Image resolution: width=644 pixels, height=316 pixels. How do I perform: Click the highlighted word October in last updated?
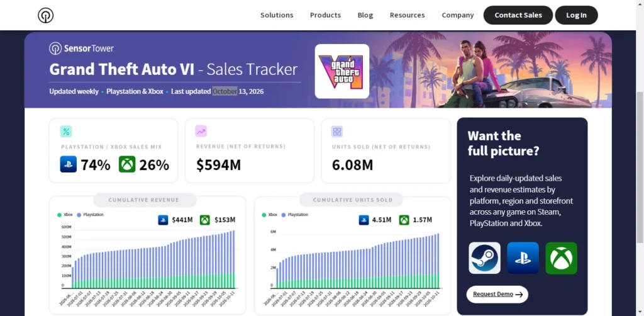pyautogui.click(x=225, y=91)
